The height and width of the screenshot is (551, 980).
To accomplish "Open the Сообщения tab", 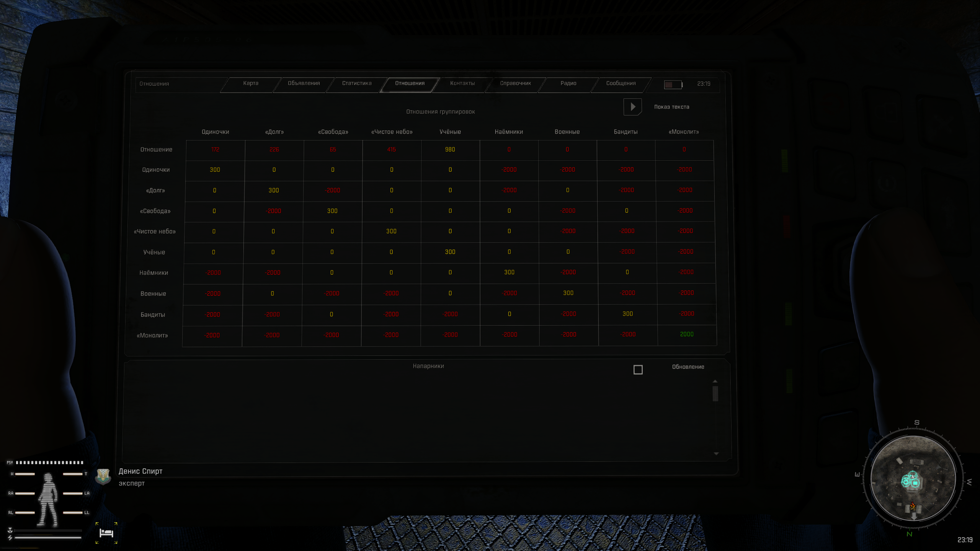I will pos(621,83).
